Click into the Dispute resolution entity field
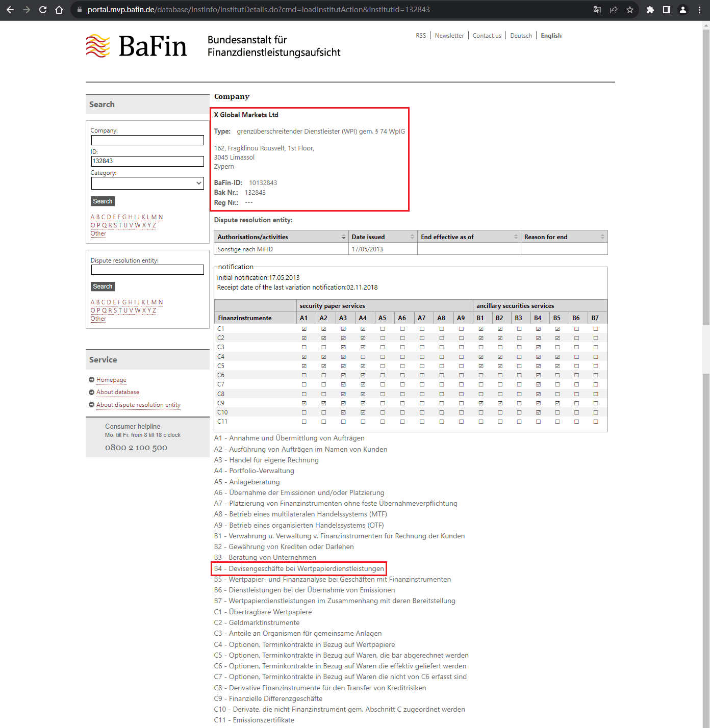This screenshot has width=710, height=728. click(147, 270)
